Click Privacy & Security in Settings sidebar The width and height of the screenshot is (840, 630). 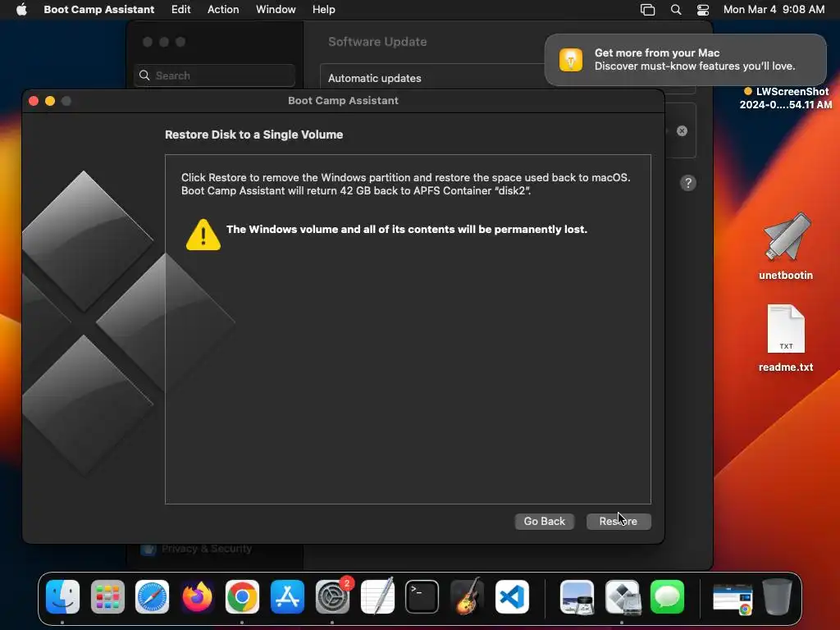click(x=207, y=549)
